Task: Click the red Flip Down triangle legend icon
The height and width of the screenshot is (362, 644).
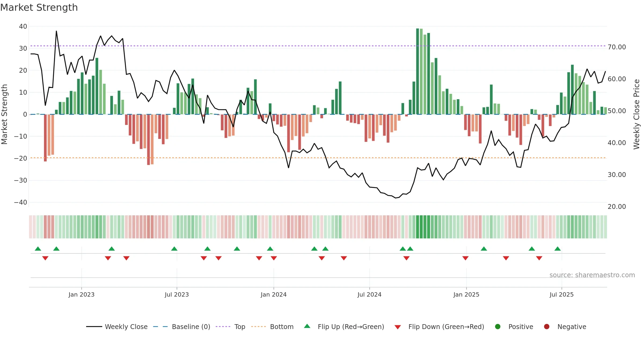Action: pyautogui.click(x=398, y=327)
